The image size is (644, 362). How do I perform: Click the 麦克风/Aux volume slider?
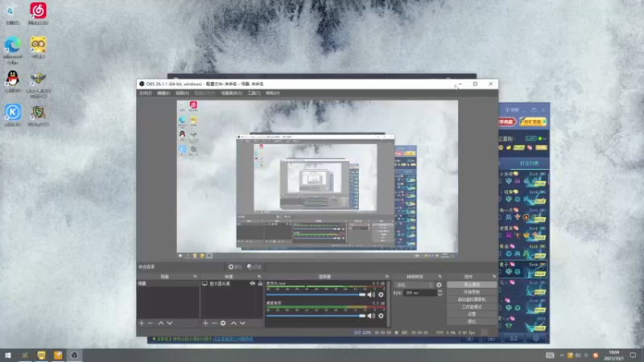[x=316, y=294]
